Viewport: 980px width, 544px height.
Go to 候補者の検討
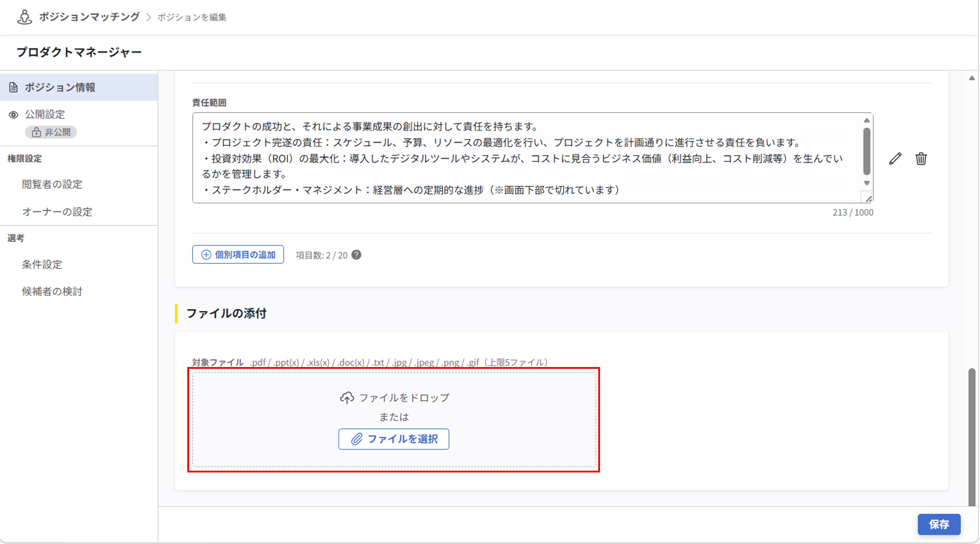[52, 291]
